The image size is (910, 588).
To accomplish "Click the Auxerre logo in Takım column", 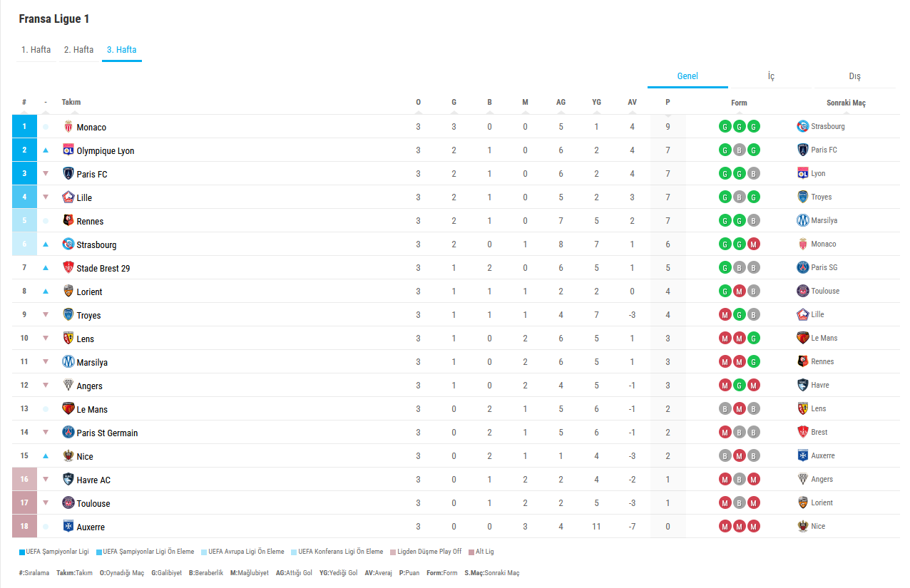I will [68, 527].
